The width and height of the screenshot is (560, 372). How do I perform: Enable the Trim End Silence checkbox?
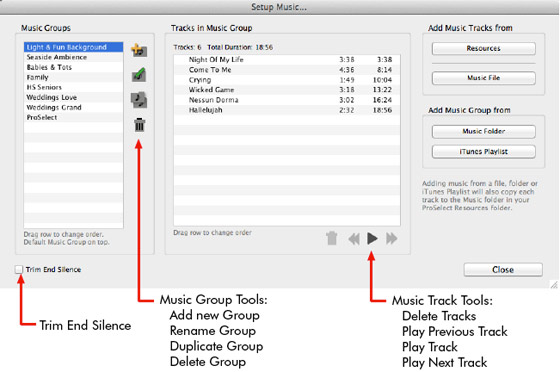click(19, 269)
